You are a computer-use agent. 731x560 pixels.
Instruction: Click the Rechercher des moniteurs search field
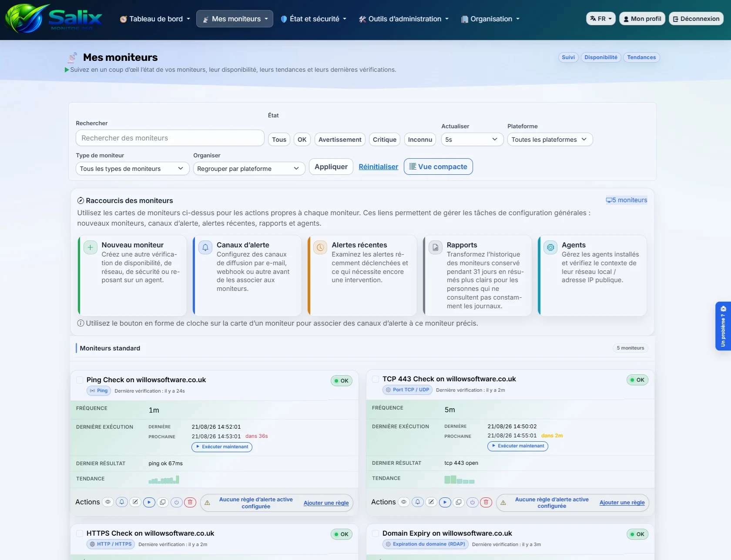tap(170, 138)
